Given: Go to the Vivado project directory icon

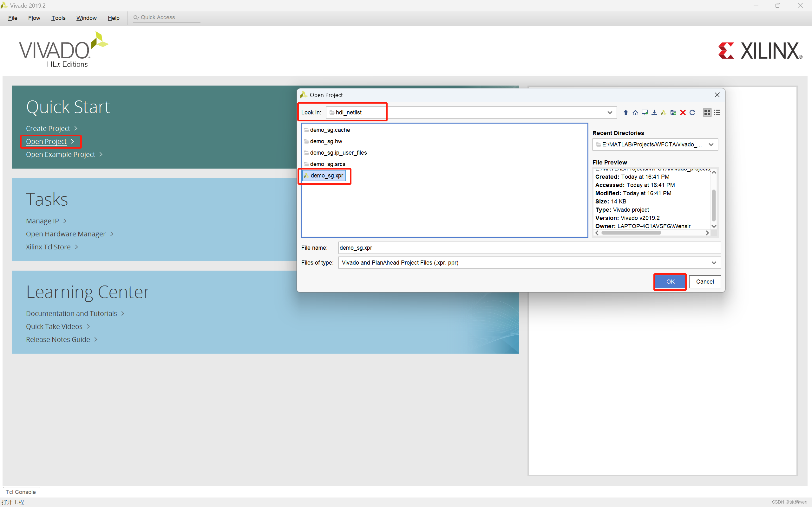Looking at the screenshot, I should [663, 113].
